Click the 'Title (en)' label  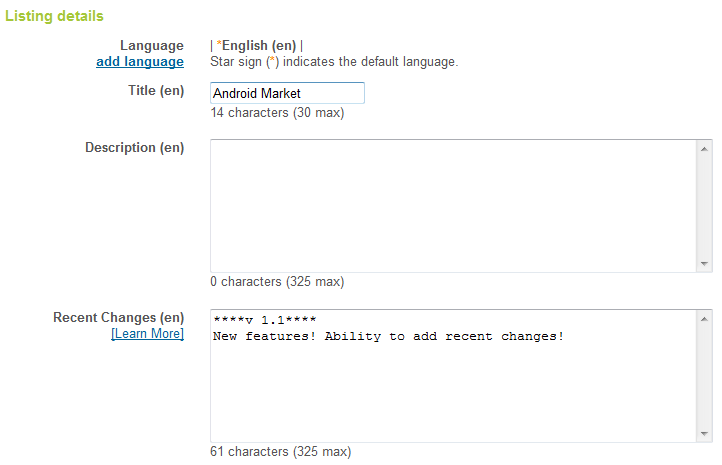point(156,90)
